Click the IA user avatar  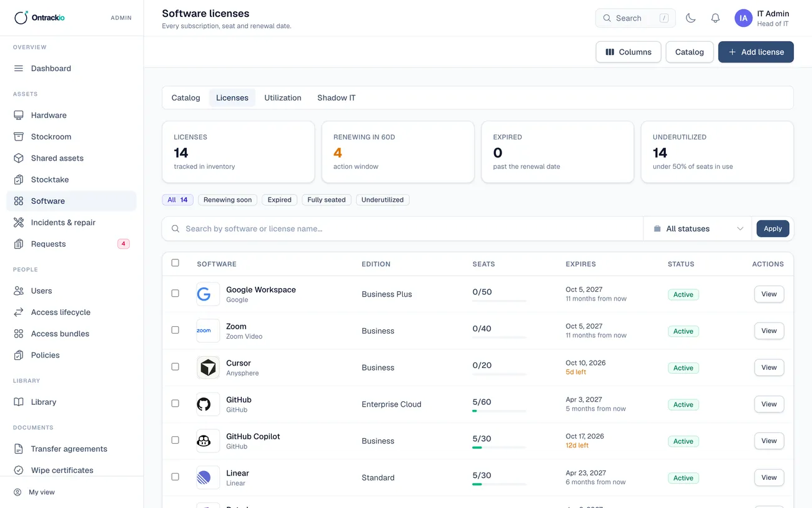pyautogui.click(x=743, y=18)
